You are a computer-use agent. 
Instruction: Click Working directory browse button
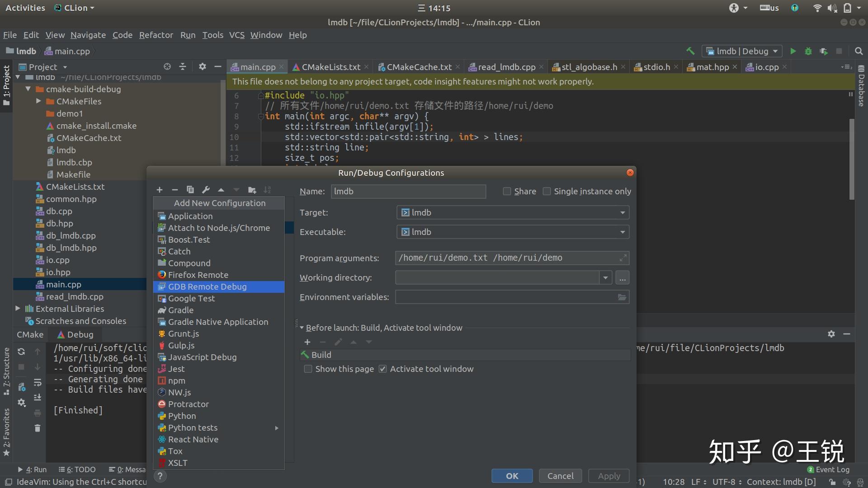tap(623, 278)
